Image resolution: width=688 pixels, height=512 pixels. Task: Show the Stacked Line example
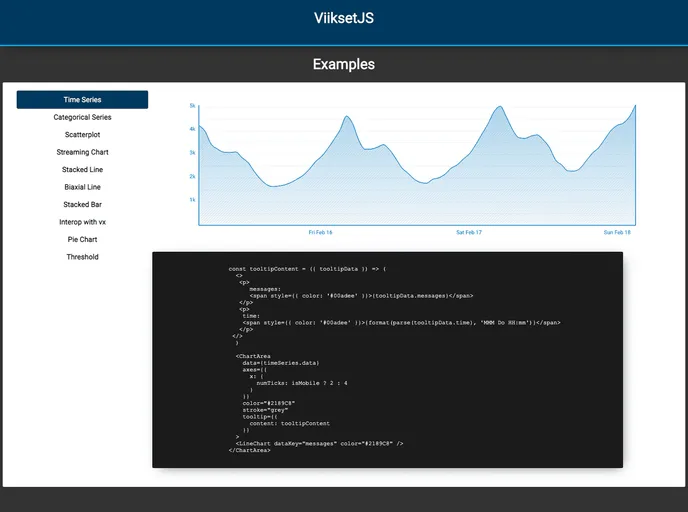tap(82, 169)
